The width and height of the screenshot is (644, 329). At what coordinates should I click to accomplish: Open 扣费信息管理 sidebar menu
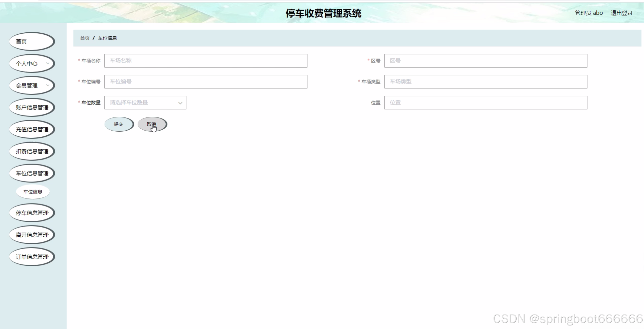pyautogui.click(x=32, y=151)
